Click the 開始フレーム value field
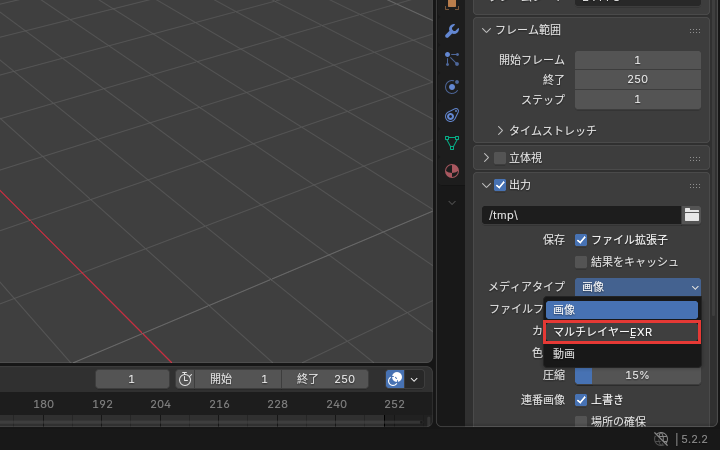 pyautogui.click(x=638, y=60)
